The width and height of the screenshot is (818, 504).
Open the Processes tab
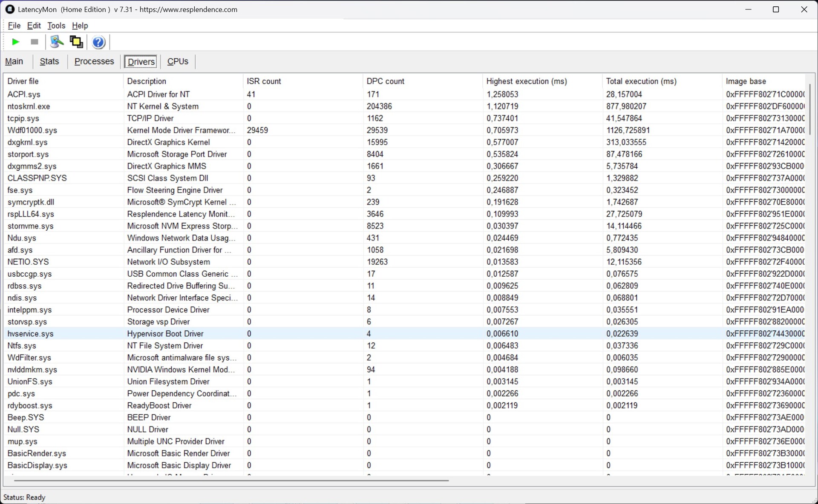click(x=94, y=61)
